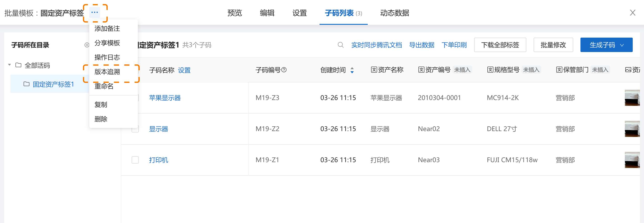Switch to the 动态数据 tab

[394, 13]
